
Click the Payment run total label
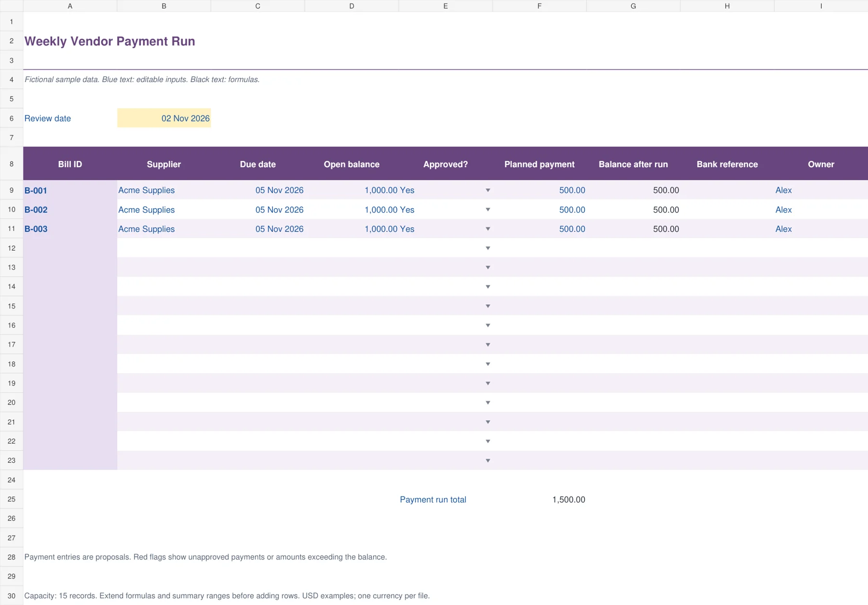(433, 499)
